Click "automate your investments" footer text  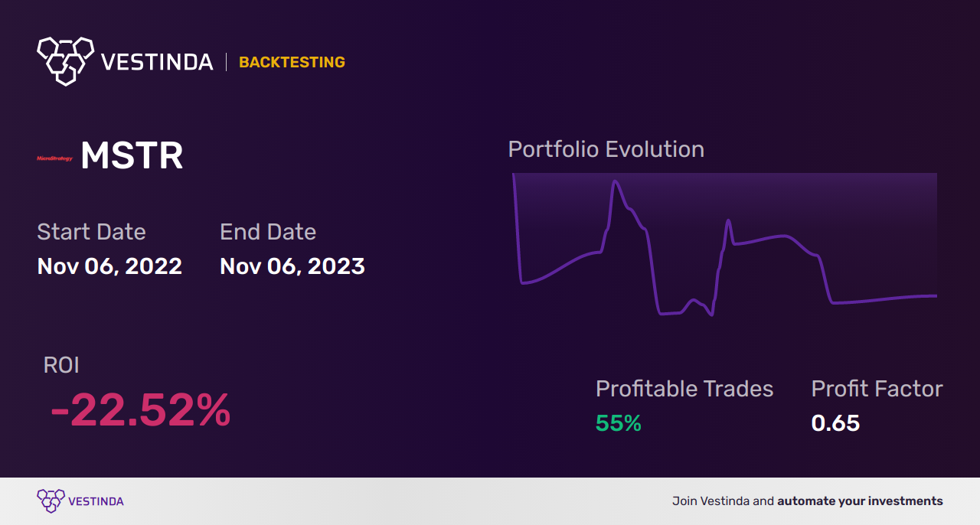[x=860, y=501]
